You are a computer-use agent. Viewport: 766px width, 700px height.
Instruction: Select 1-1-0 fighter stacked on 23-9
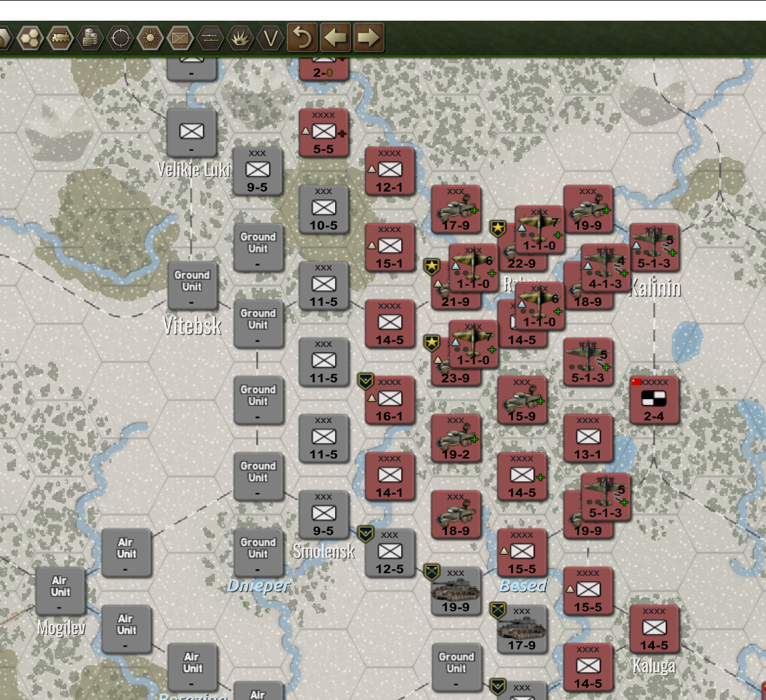(473, 344)
